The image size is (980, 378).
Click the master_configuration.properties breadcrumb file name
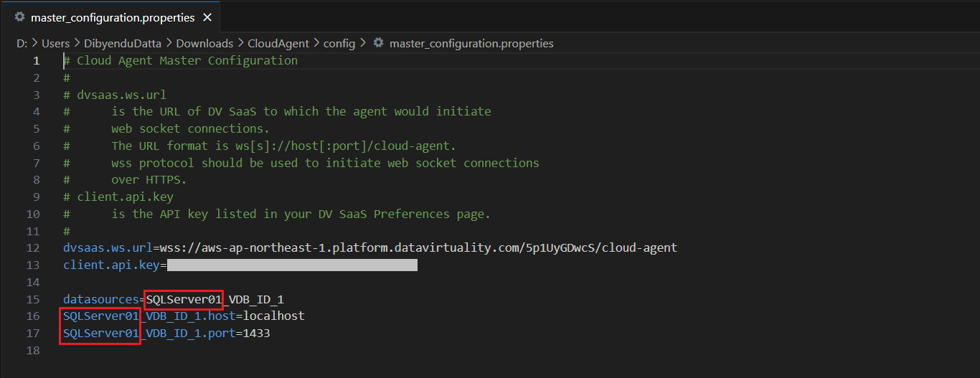point(471,43)
